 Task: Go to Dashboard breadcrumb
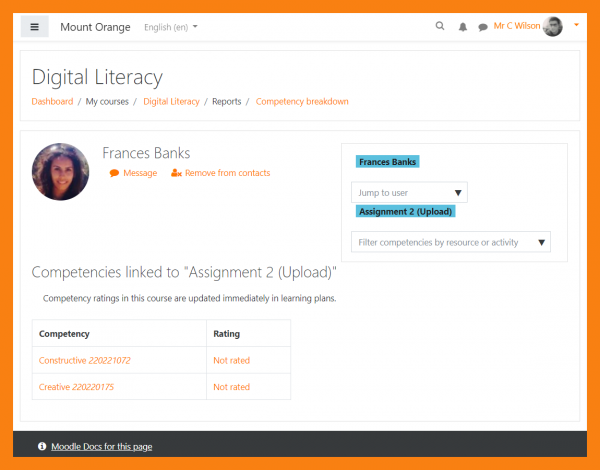pos(52,102)
